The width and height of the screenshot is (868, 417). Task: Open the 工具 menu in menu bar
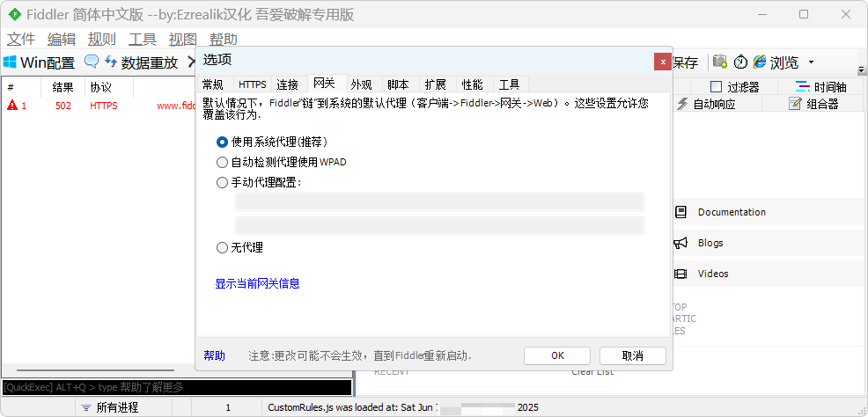(x=143, y=40)
